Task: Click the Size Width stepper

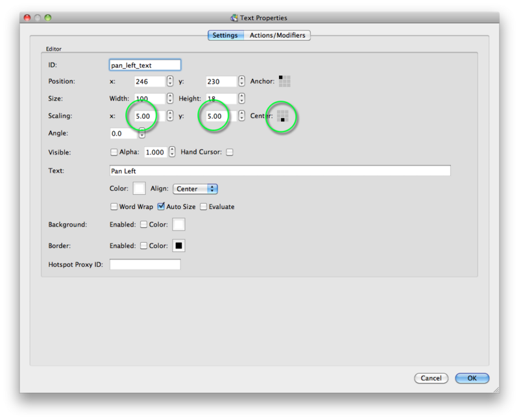Action: [x=170, y=99]
